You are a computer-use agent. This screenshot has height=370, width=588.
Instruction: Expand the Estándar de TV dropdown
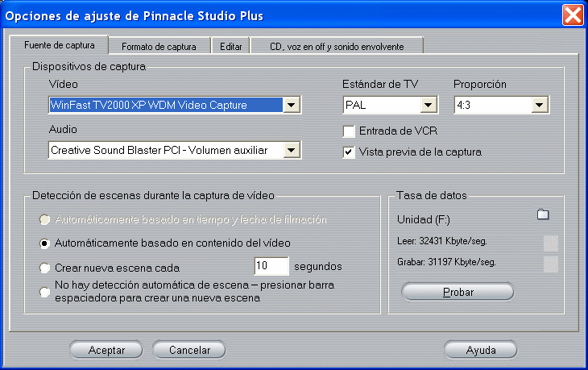click(x=429, y=105)
